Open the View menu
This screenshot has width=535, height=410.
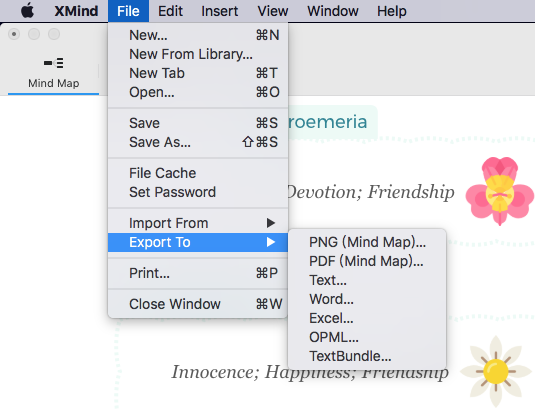coord(273,11)
